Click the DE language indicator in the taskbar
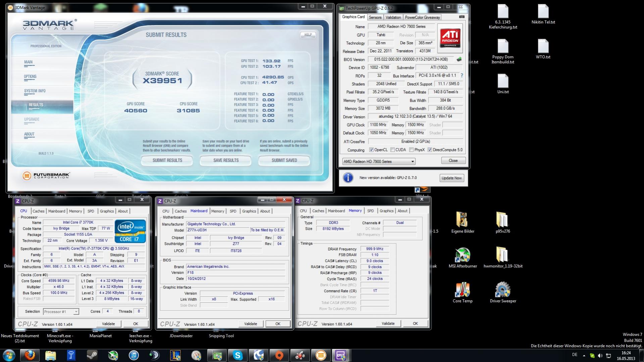This screenshot has width=644, height=362. (x=575, y=355)
